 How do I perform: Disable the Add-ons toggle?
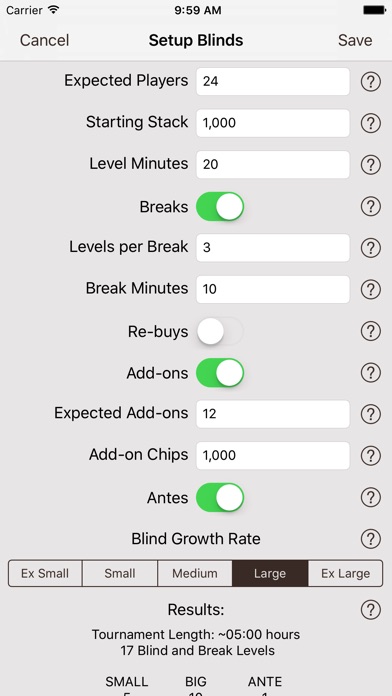pos(220,373)
